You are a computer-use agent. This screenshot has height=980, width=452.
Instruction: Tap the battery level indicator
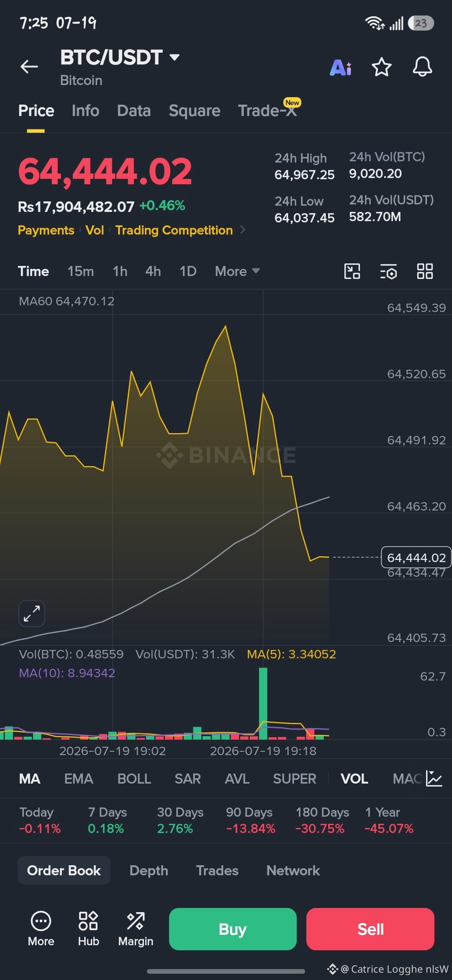pos(421,23)
